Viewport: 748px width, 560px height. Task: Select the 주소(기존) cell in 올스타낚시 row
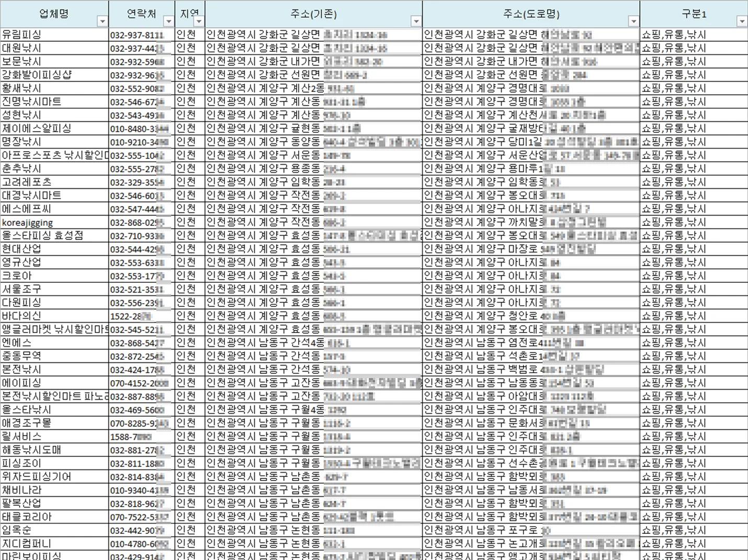coord(314,409)
